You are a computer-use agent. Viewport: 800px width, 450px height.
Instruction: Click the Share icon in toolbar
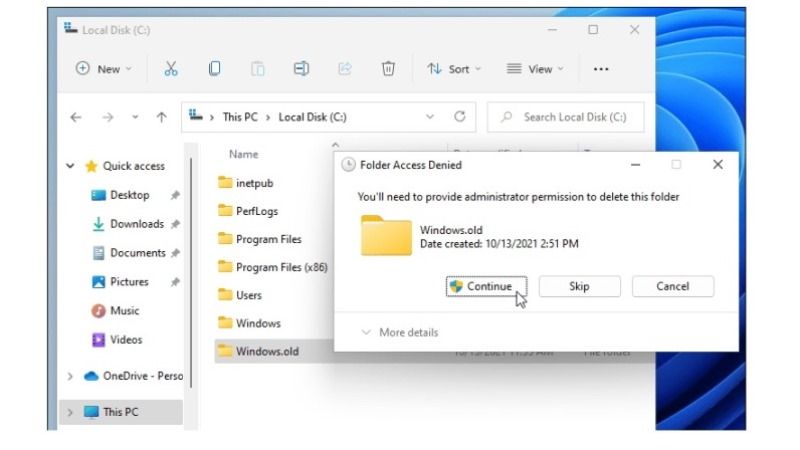(x=345, y=68)
